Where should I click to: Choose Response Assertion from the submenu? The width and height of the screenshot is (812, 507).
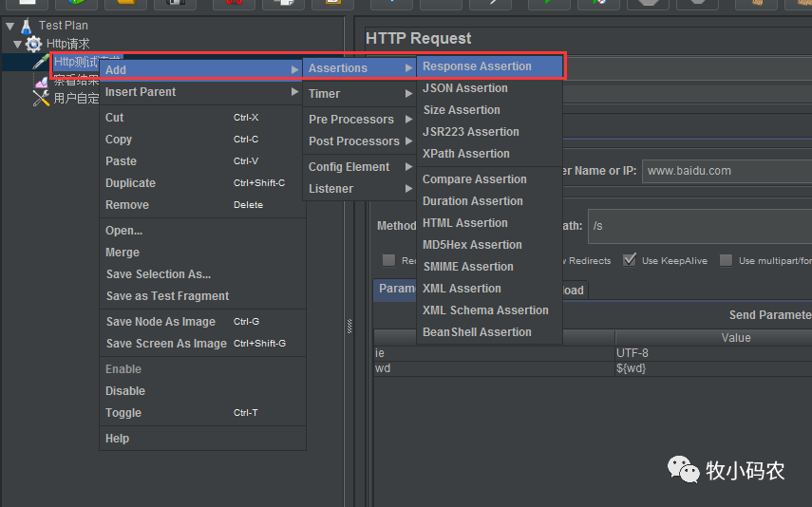coord(489,66)
